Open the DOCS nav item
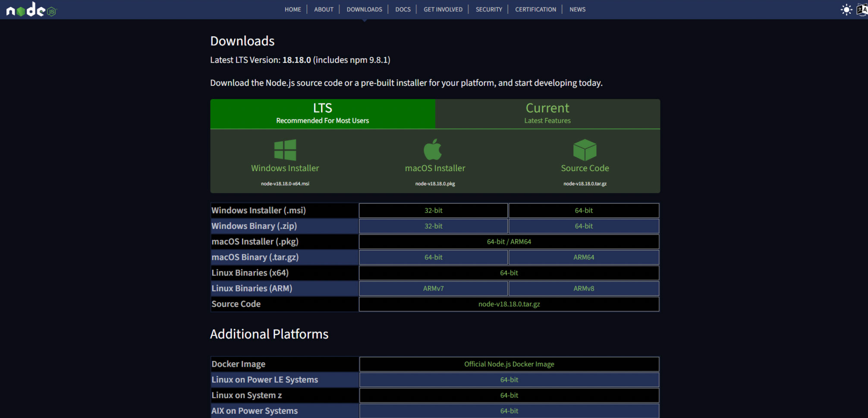This screenshot has height=418, width=868. tap(403, 9)
